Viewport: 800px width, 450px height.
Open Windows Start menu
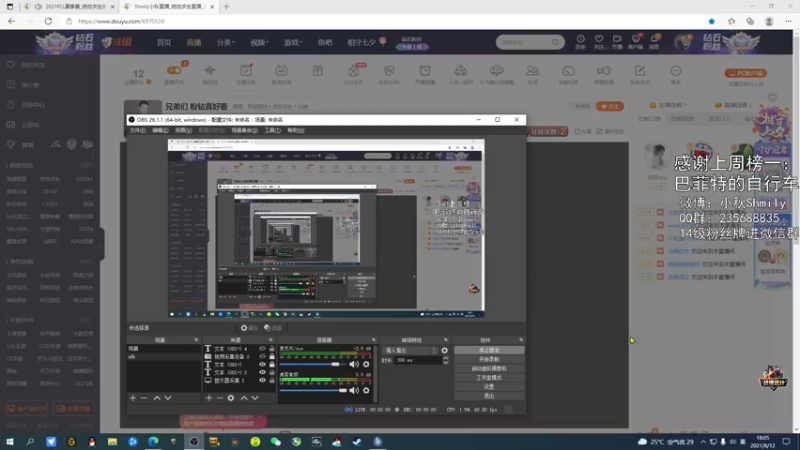coord(10,442)
